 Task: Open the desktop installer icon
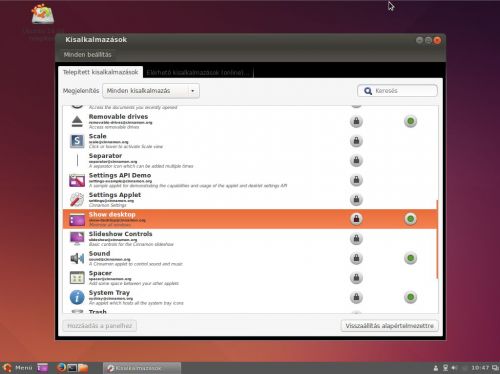click(43, 14)
